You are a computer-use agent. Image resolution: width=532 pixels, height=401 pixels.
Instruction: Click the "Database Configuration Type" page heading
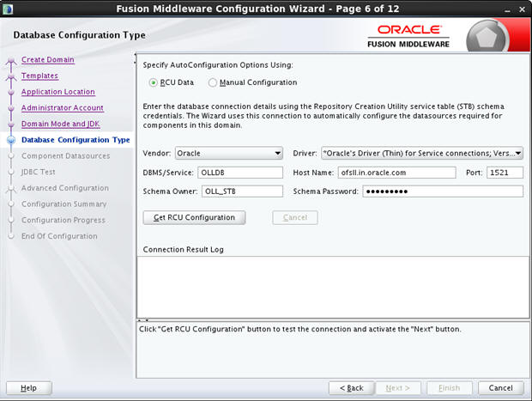pos(80,35)
